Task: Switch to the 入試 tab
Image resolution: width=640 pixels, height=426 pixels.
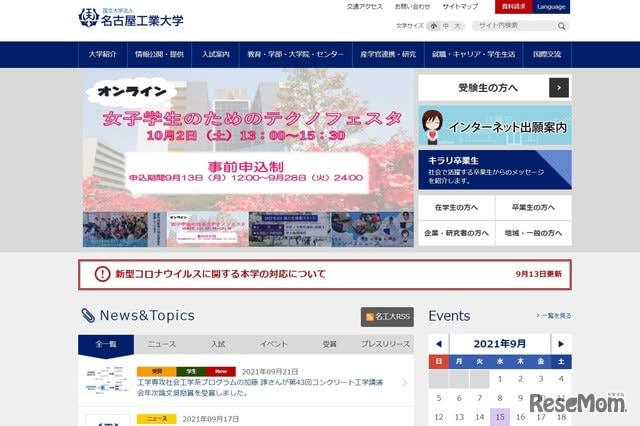Action: (x=218, y=344)
